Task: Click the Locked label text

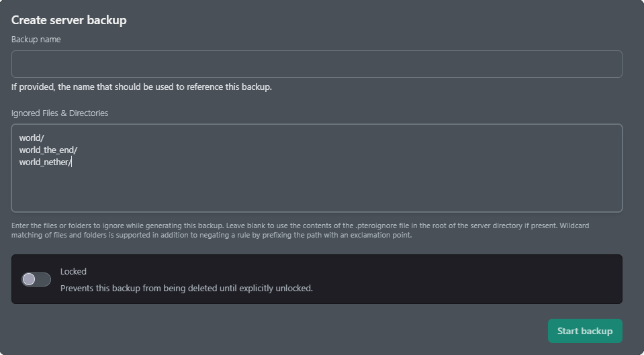Action: (73, 271)
